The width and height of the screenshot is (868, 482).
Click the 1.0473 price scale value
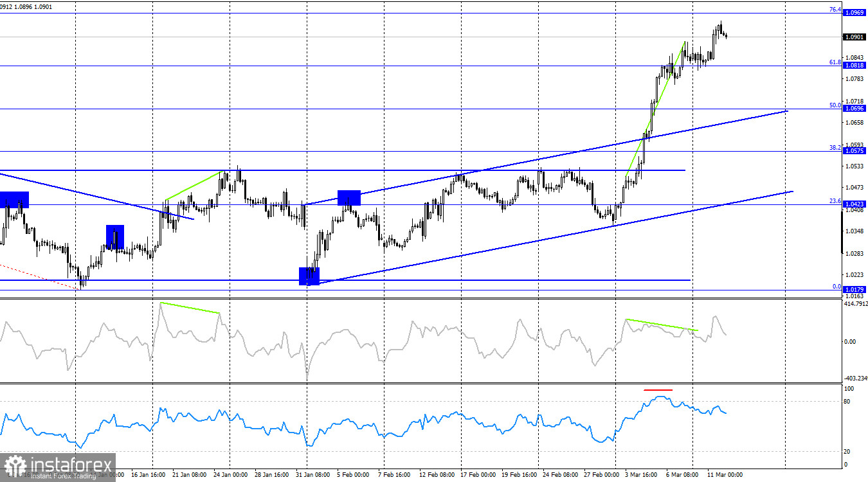click(855, 188)
